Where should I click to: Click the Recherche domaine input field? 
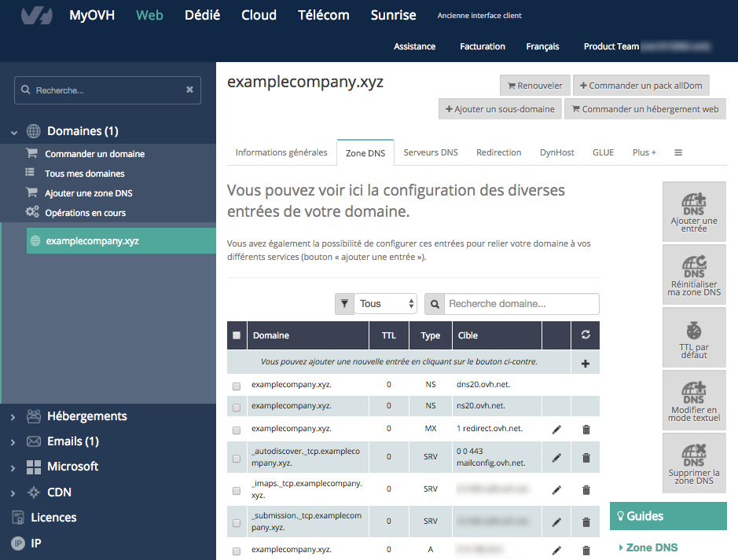(x=522, y=304)
